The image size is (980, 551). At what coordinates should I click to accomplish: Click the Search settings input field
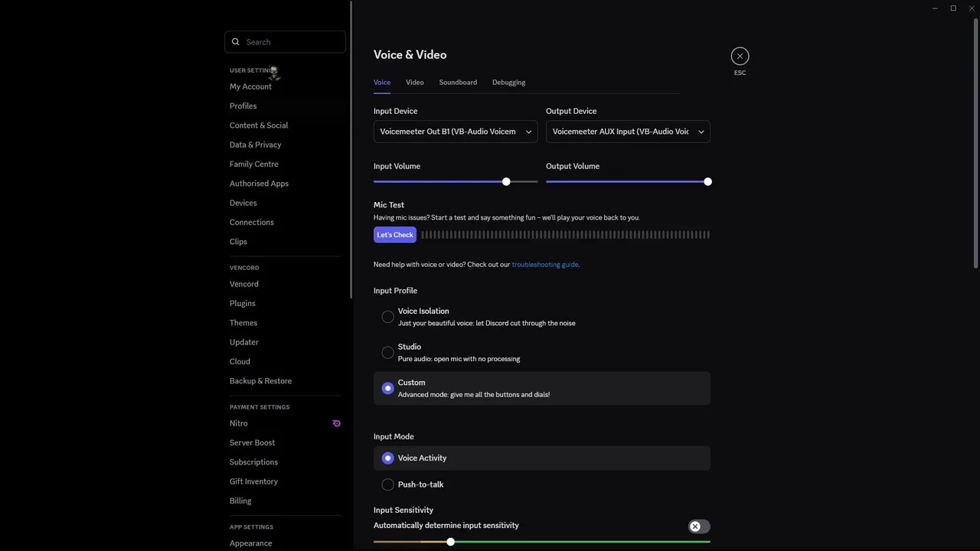[291, 42]
